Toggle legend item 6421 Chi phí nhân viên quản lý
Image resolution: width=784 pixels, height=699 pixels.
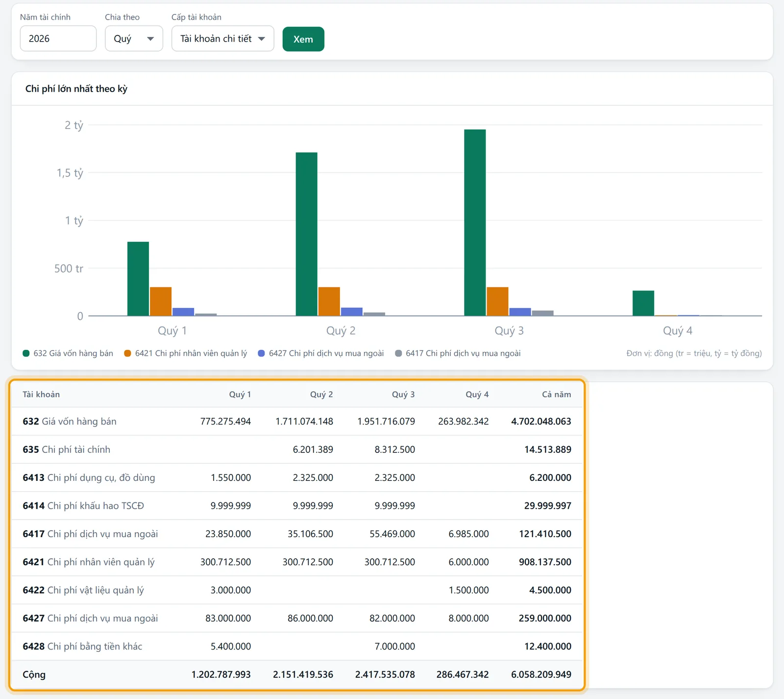186,353
